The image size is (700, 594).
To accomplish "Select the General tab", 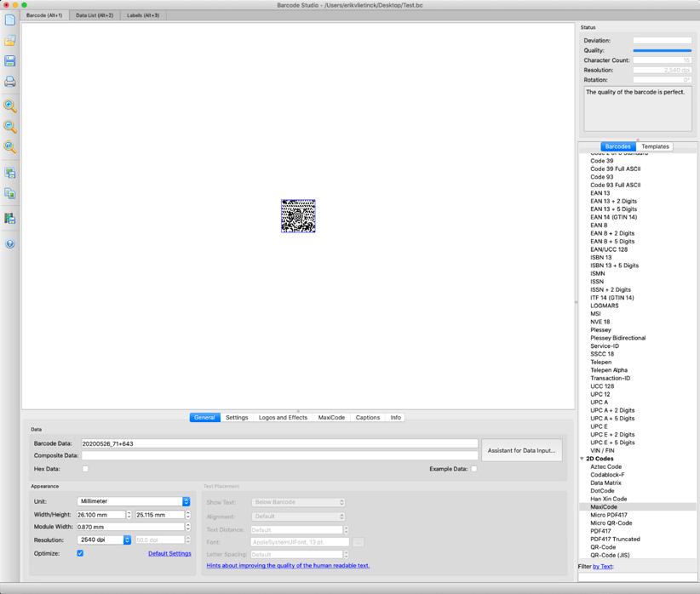I will [204, 418].
